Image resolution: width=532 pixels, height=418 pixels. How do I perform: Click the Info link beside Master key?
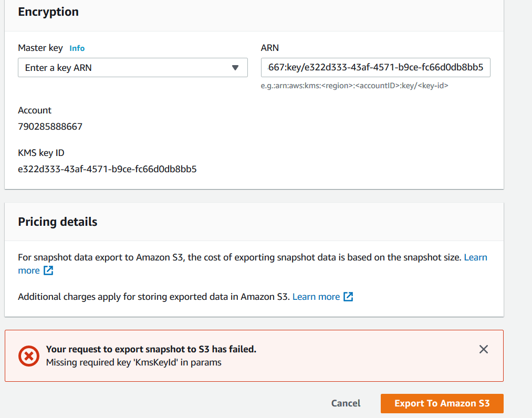pyautogui.click(x=77, y=48)
